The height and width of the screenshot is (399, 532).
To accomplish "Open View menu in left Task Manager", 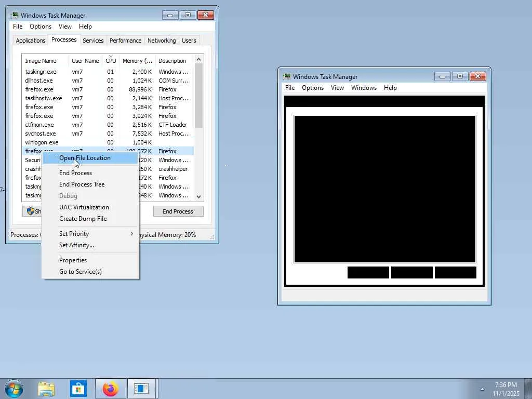I will point(65,26).
